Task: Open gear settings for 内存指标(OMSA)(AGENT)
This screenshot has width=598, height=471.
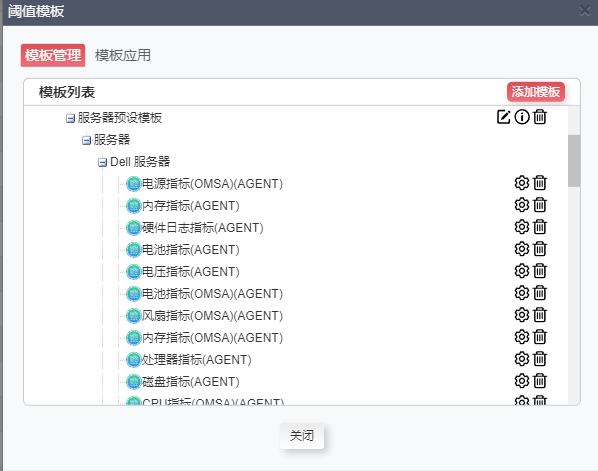Action: tap(522, 337)
